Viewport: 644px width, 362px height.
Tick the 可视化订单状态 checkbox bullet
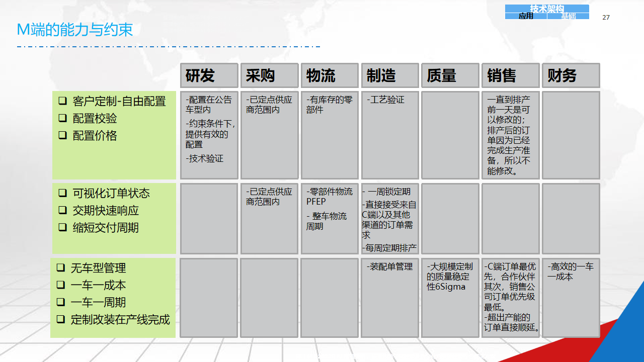coord(62,193)
